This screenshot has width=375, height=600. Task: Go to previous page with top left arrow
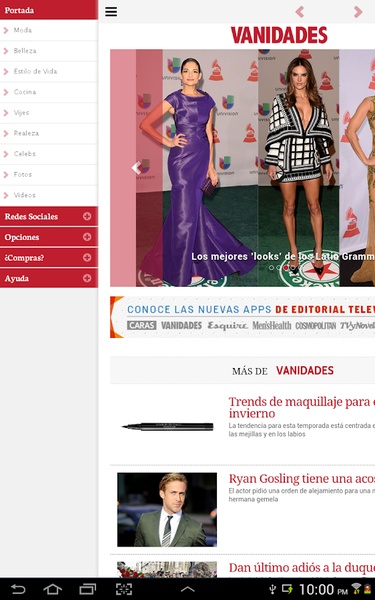pyautogui.click(x=300, y=12)
